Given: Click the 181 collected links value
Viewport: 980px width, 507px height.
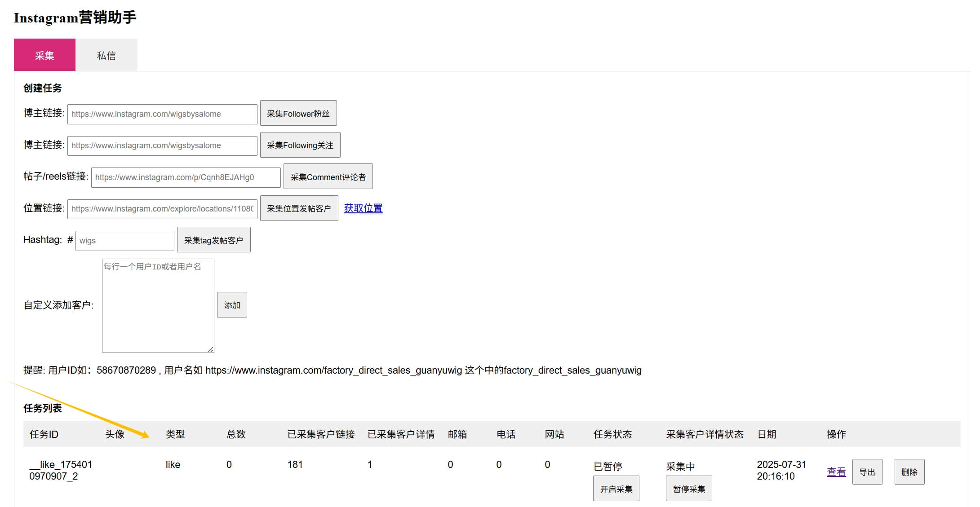Looking at the screenshot, I should [x=295, y=464].
